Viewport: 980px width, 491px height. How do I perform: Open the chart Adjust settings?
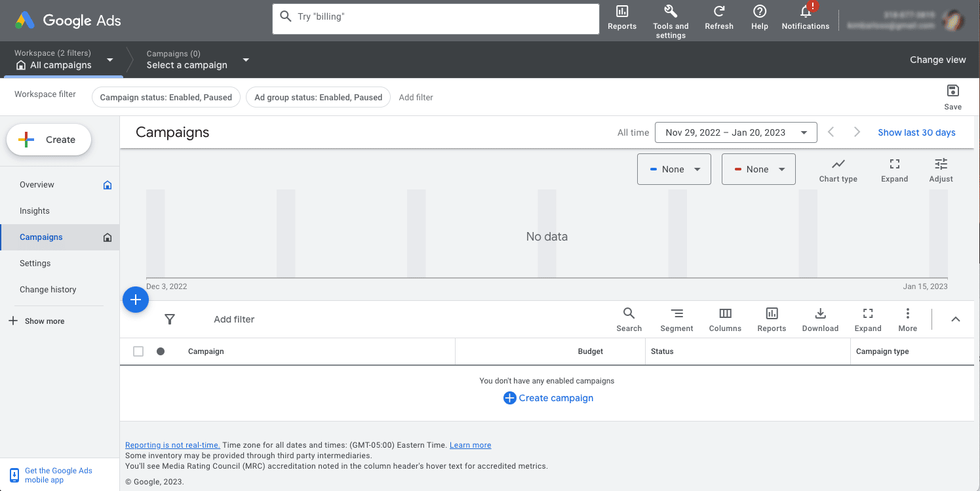941,170
